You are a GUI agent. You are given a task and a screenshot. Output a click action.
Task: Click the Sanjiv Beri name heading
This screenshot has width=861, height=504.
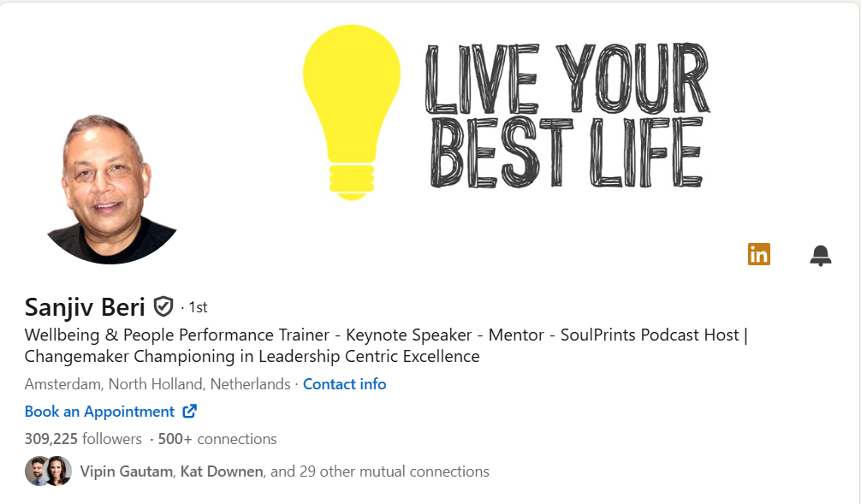click(85, 306)
